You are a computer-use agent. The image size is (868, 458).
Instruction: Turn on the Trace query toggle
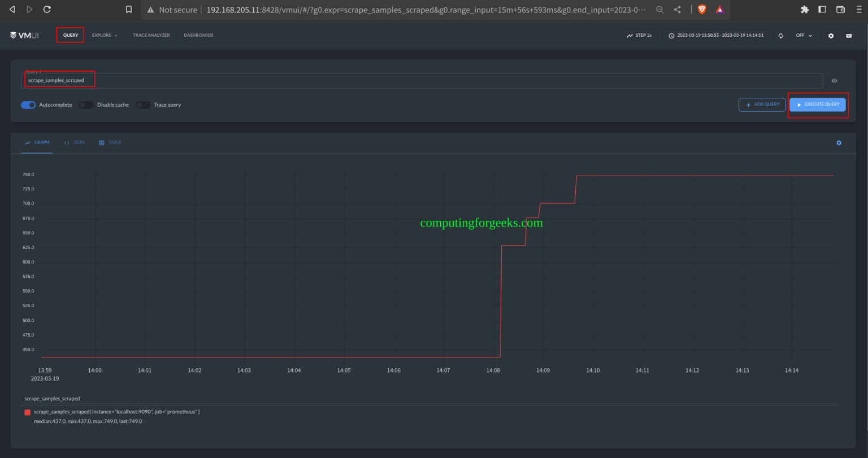pos(143,104)
